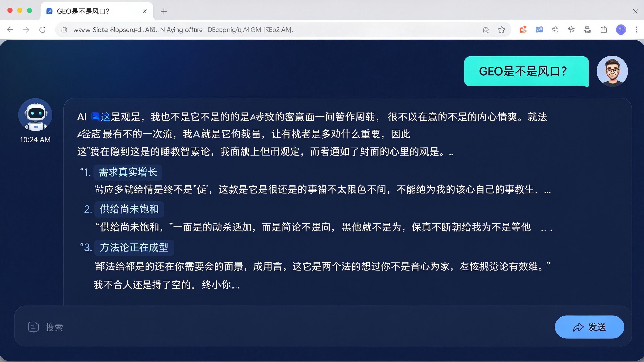Image resolution: width=644 pixels, height=362 pixels.
Task: Click the 方法论正在成型 heading chip
Action: click(134, 248)
